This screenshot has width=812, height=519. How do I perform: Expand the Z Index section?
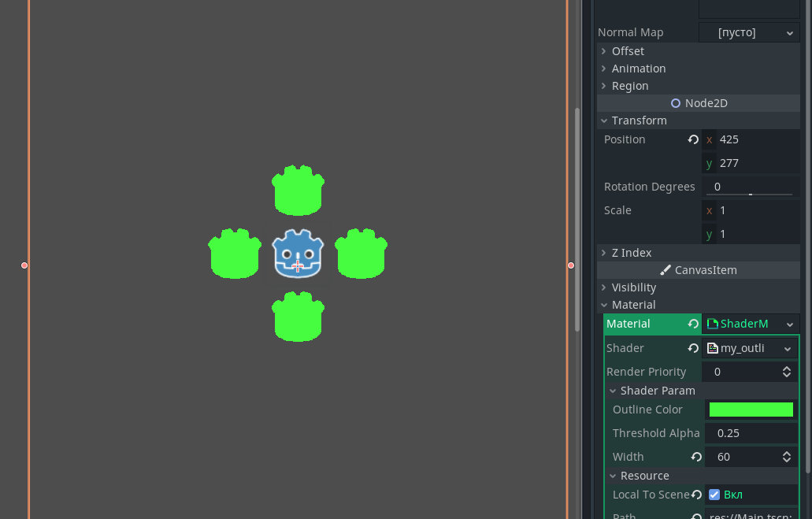coord(698,253)
